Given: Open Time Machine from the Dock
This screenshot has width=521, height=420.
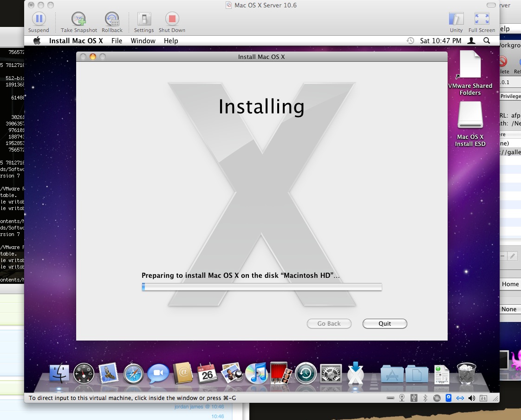Looking at the screenshot, I should [306, 374].
